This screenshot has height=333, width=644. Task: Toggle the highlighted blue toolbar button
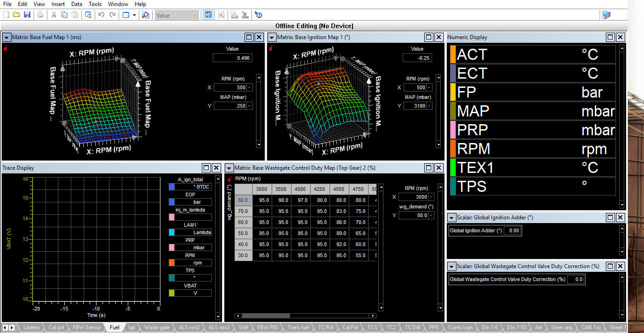208,15
